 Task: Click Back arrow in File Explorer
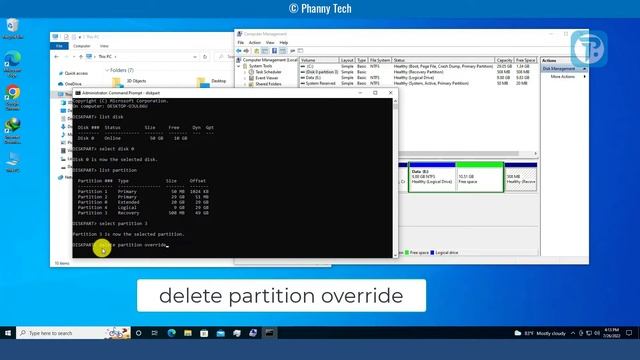pyautogui.click(x=57, y=57)
